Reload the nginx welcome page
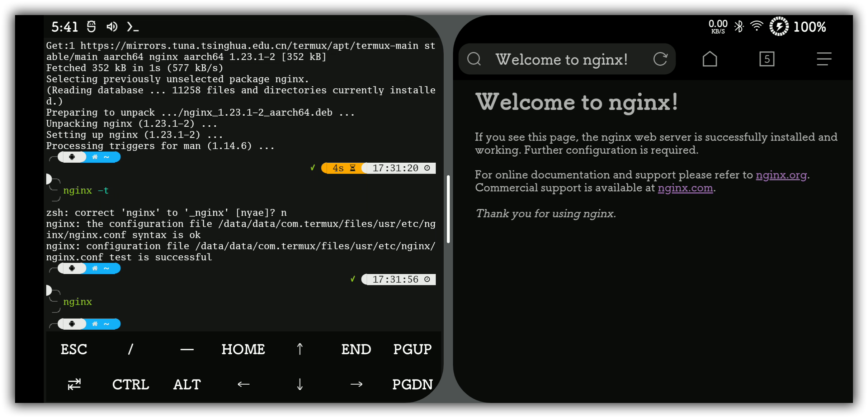Viewport: 868px width, 418px height. [660, 59]
